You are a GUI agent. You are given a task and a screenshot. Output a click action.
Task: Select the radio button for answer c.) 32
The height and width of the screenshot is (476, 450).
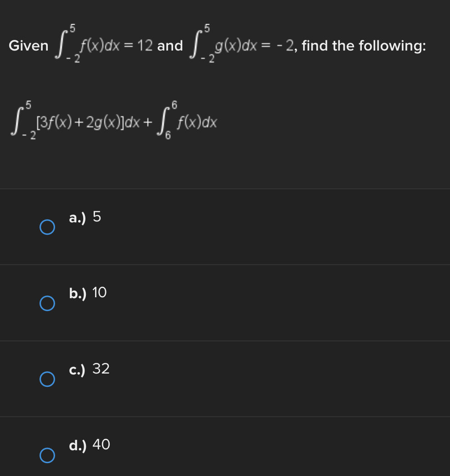[x=47, y=379]
